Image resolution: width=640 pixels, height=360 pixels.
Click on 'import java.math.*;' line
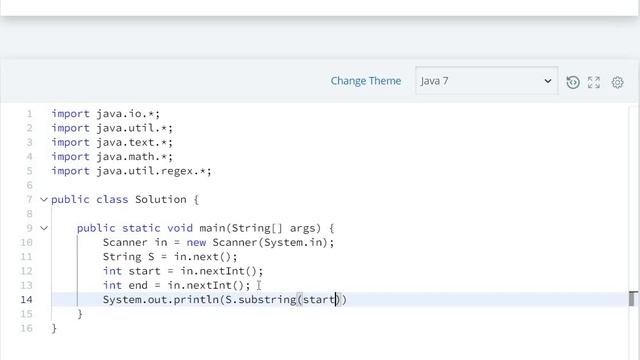point(112,157)
